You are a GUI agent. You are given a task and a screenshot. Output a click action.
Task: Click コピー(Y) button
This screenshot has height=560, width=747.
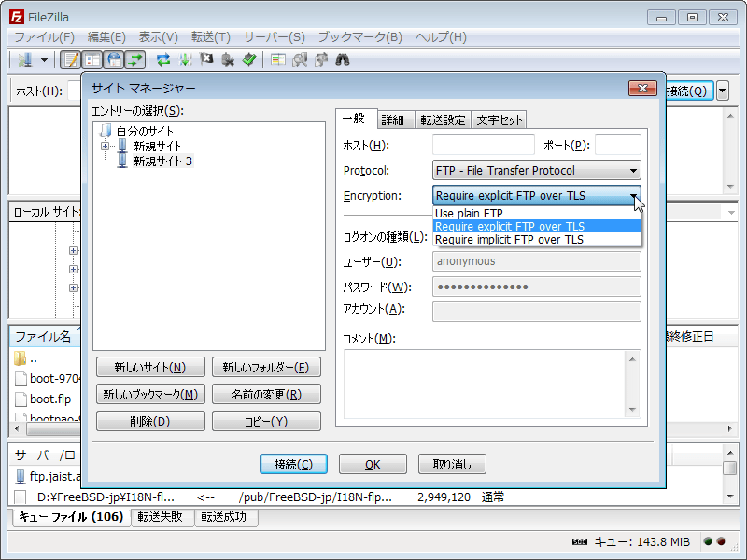tap(266, 422)
